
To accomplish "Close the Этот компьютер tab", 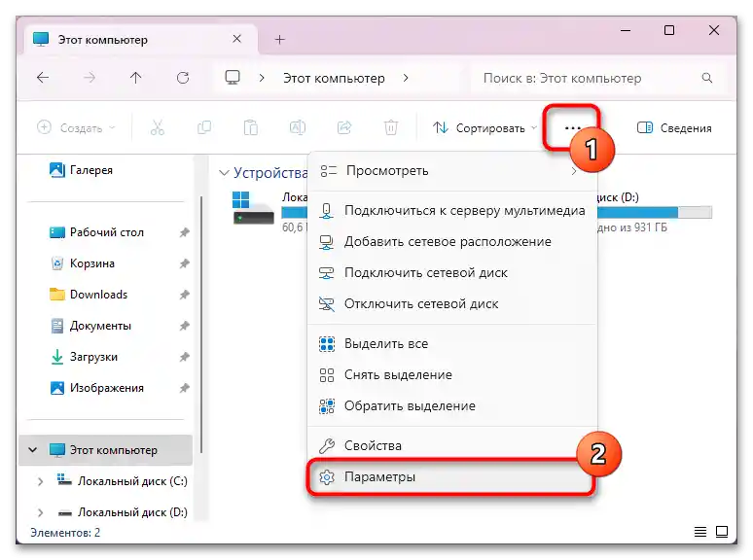I will tap(236, 39).
